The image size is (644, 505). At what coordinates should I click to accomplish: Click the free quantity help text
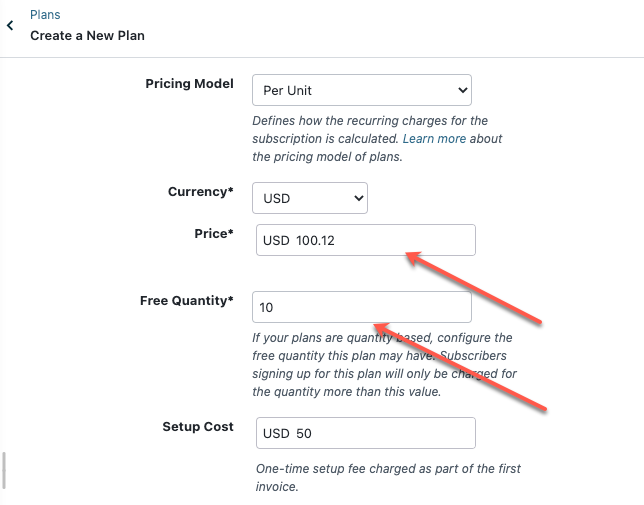pyautogui.click(x=381, y=365)
